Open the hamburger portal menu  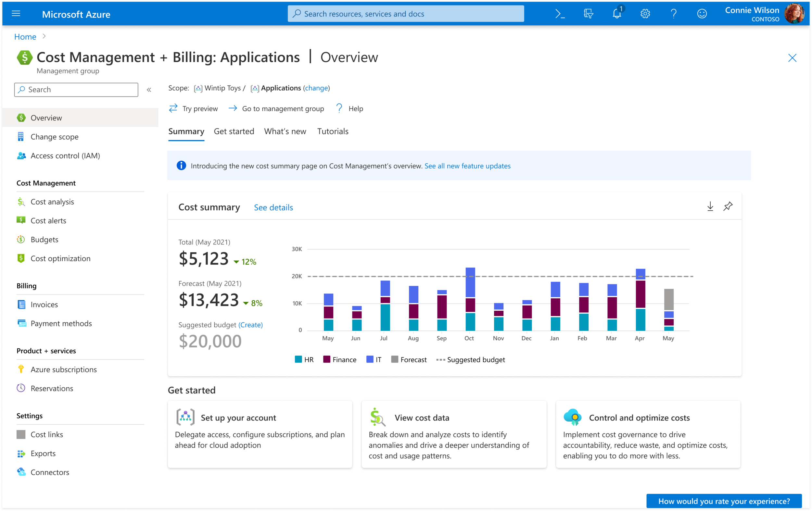click(16, 14)
